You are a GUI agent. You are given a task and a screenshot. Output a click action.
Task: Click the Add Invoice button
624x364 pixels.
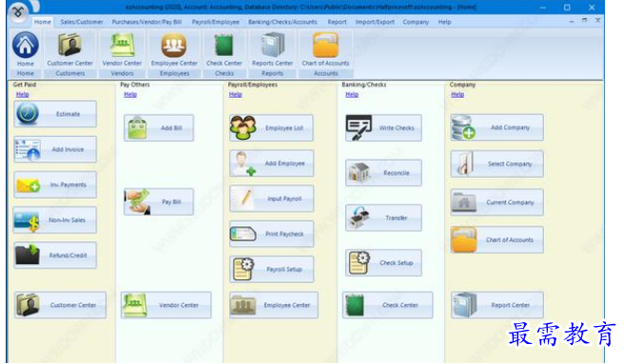pos(55,149)
